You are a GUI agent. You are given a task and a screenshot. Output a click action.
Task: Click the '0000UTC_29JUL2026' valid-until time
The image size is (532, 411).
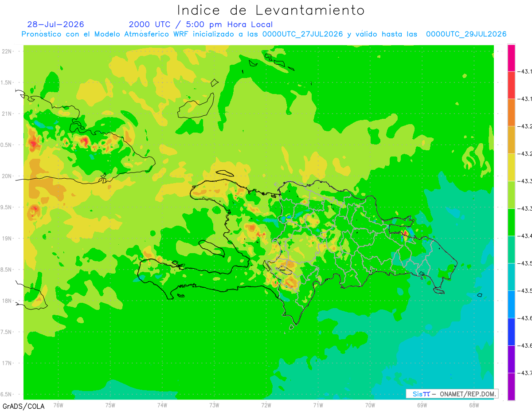tap(466, 34)
